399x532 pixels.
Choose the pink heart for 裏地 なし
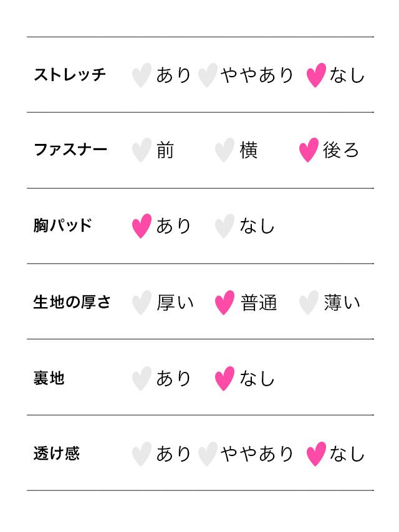coord(224,379)
